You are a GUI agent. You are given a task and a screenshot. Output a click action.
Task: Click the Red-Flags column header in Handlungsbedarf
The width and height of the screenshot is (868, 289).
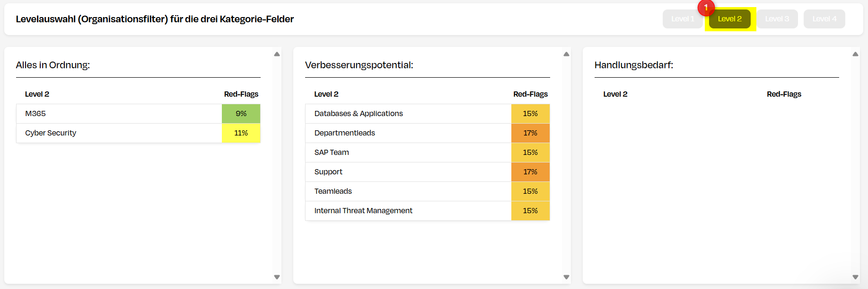(784, 94)
